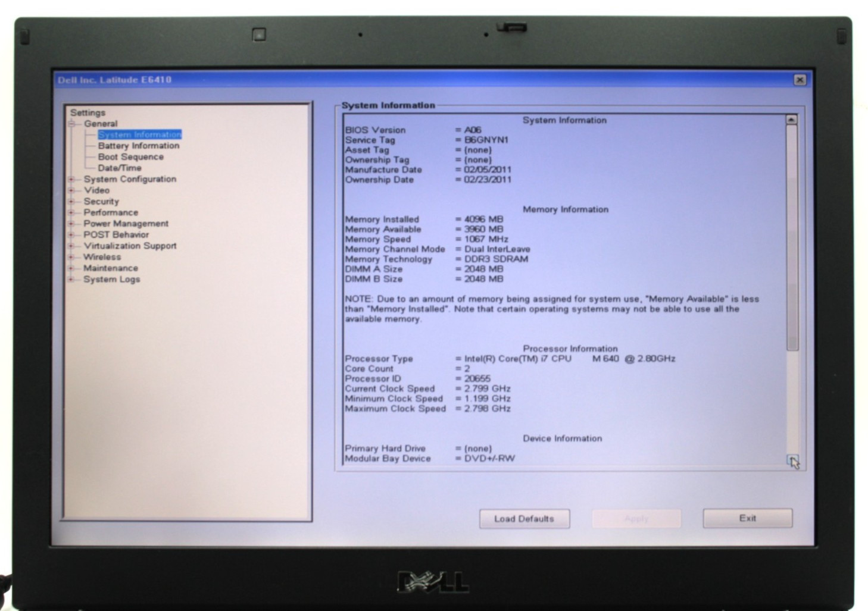Screen dimensions: 868x611
Task: Click the DDR3 SDRAM technology value
Action: 496,259
